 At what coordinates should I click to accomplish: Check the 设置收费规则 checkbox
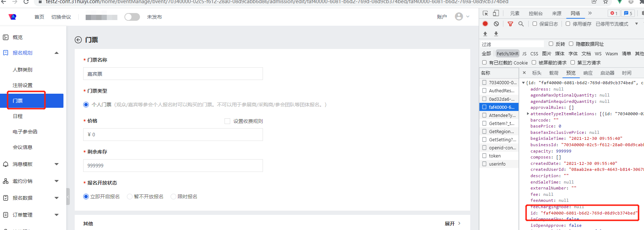click(227, 121)
